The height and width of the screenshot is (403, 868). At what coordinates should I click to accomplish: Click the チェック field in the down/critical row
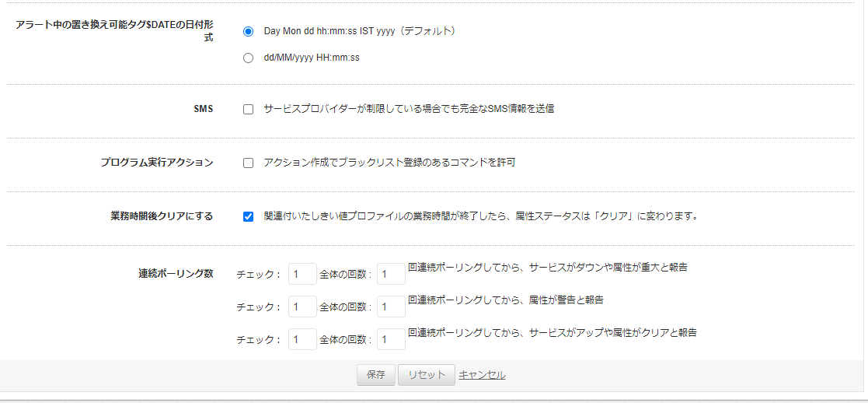302,274
